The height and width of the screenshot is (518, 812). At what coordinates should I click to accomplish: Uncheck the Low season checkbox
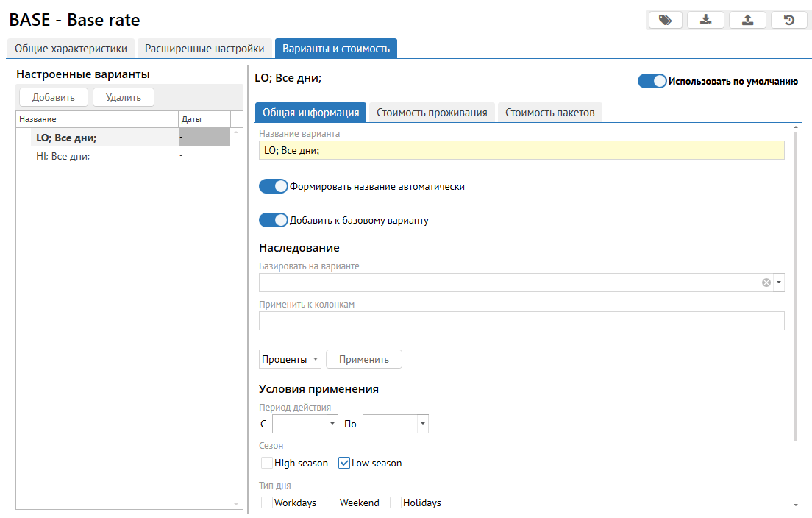(344, 463)
